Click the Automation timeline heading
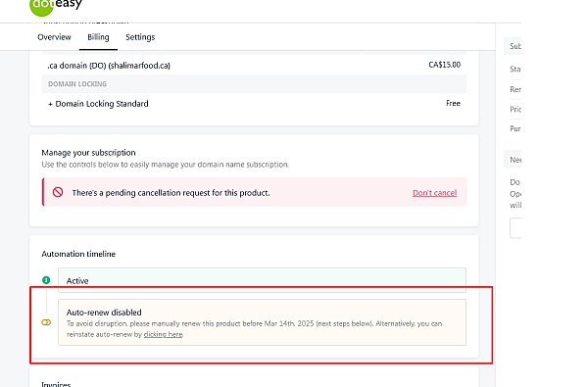The height and width of the screenshot is (387, 588). pyautogui.click(x=78, y=254)
